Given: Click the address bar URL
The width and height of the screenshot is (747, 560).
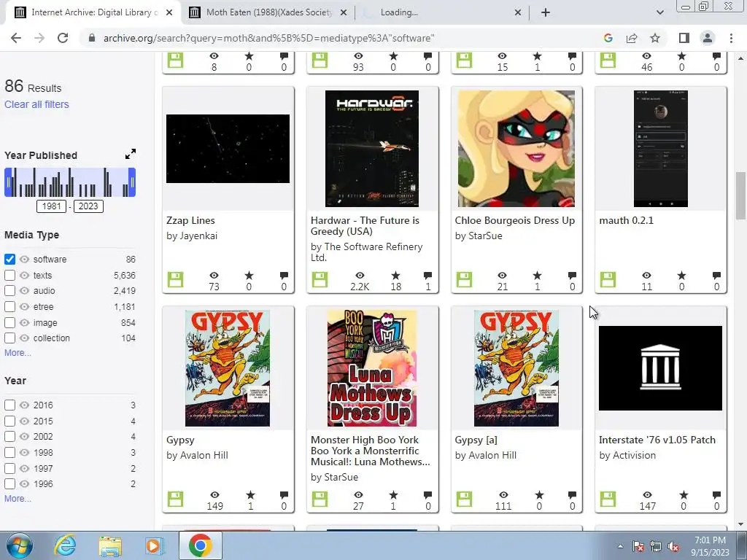Looking at the screenshot, I should (268, 38).
